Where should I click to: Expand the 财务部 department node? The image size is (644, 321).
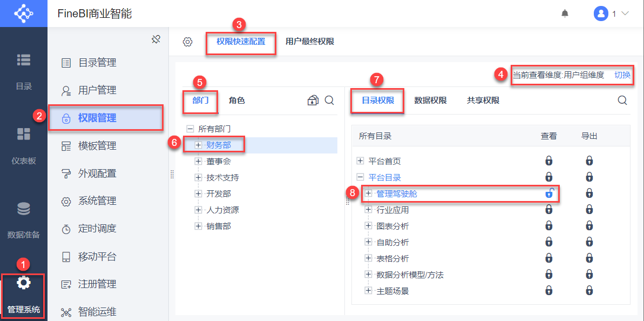198,145
